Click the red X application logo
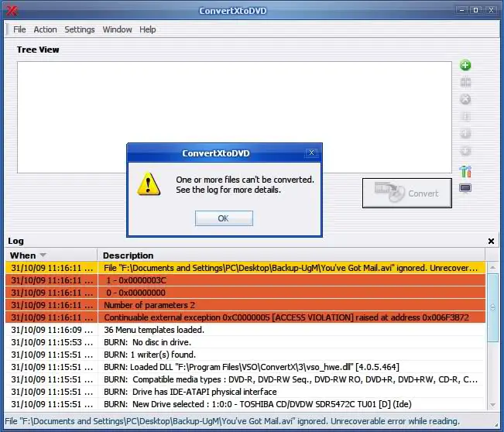 point(12,11)
